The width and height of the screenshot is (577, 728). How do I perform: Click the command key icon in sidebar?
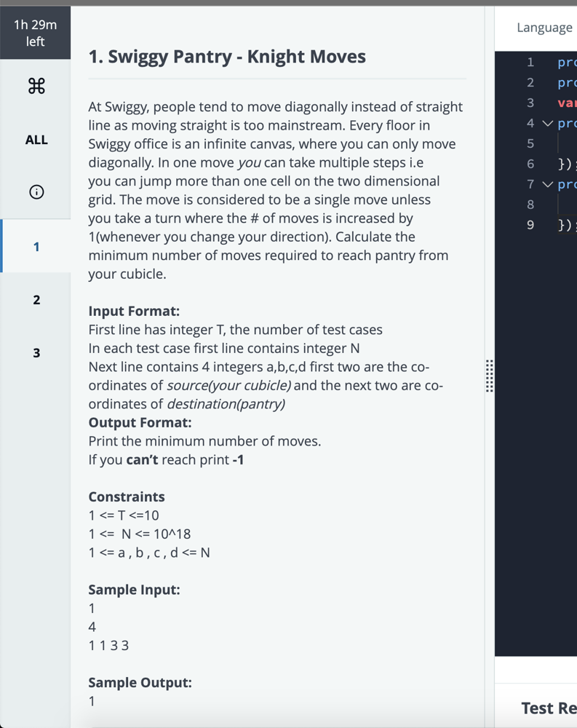point(36,86)
